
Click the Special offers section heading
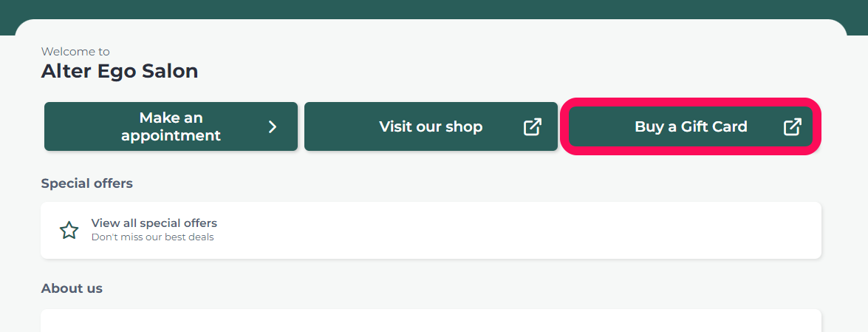[x=87, y=183]
